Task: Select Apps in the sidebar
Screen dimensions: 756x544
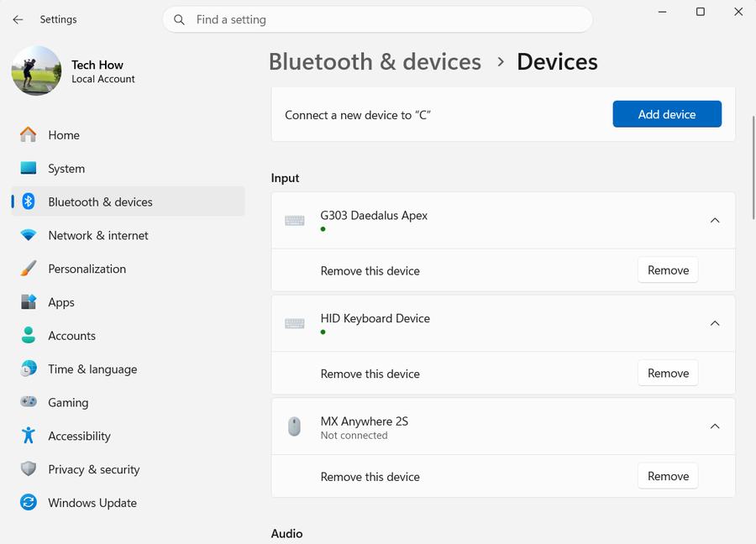Action: pyautogui.click(x=128, y=302)
